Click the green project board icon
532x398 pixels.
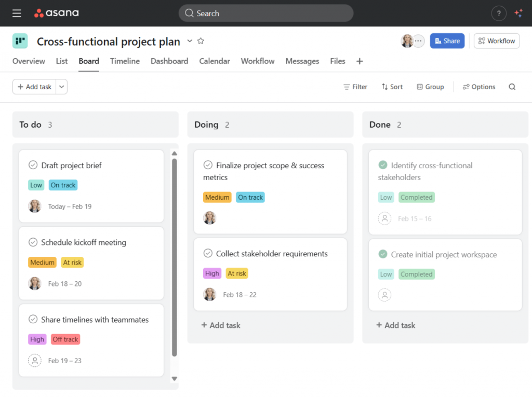pyautogui.click(x=20, y=41)
